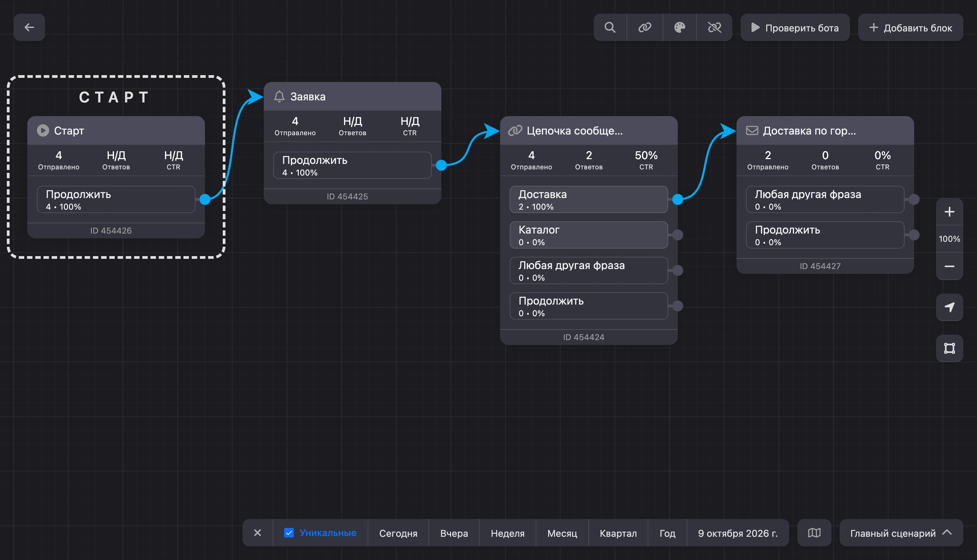Click the fit-to-screen frame icon
Image resolution: width=977 pixels, height=560 pixels.
pos(949,348)
